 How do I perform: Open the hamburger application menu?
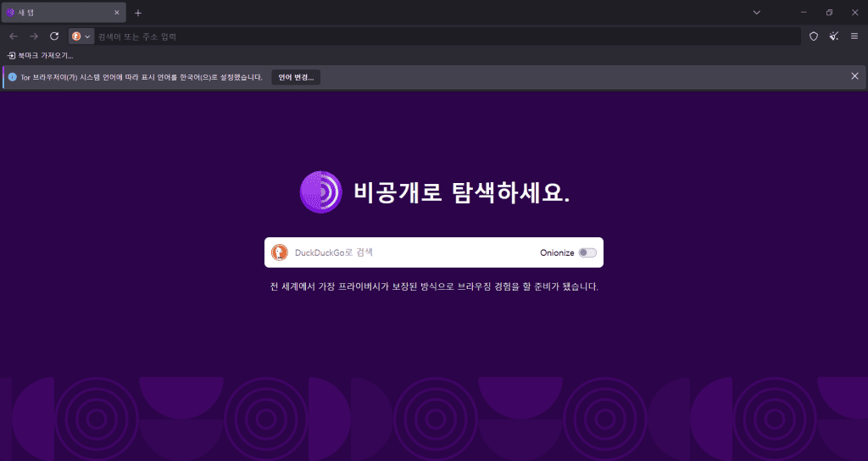click(854, 36)
